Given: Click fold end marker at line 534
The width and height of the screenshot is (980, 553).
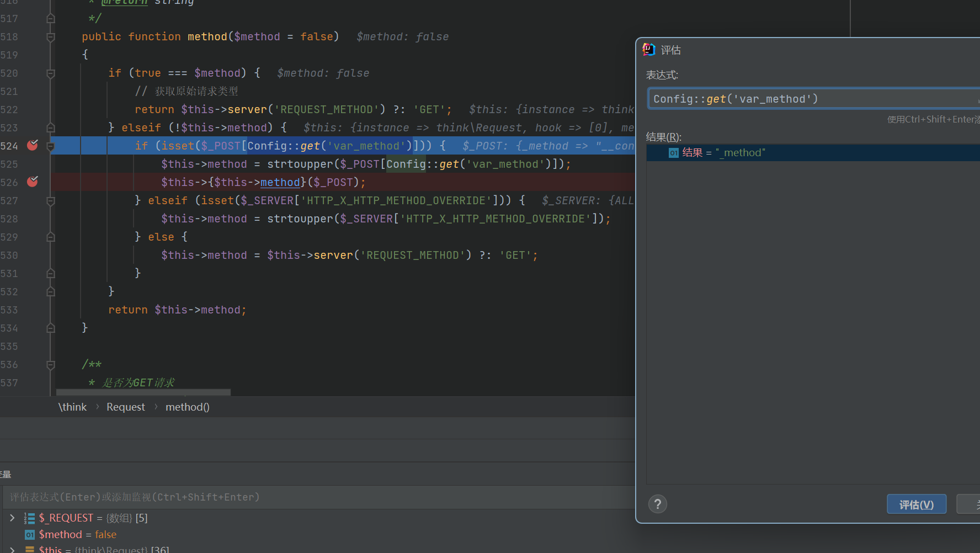Looking at the screenshot, I should point(51,328).
